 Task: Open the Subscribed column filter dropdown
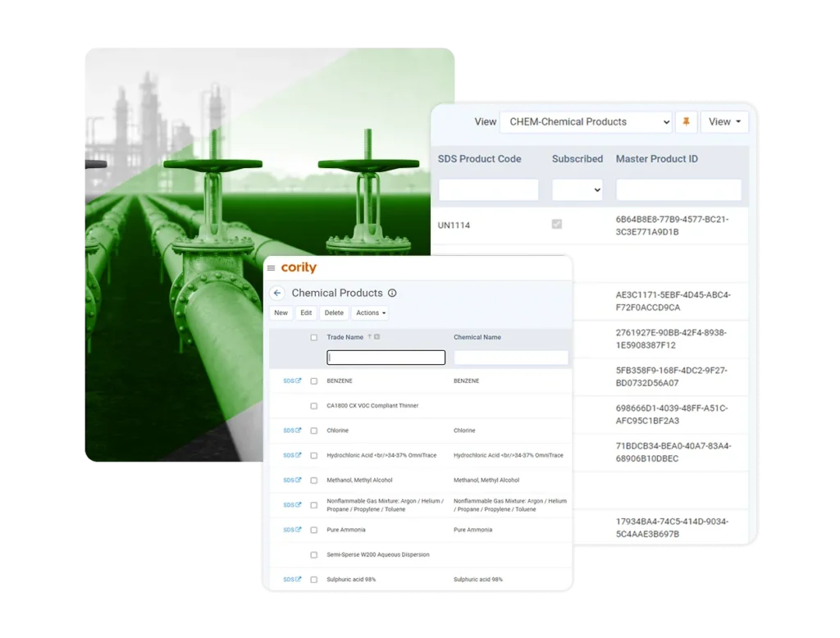point(577,189)
